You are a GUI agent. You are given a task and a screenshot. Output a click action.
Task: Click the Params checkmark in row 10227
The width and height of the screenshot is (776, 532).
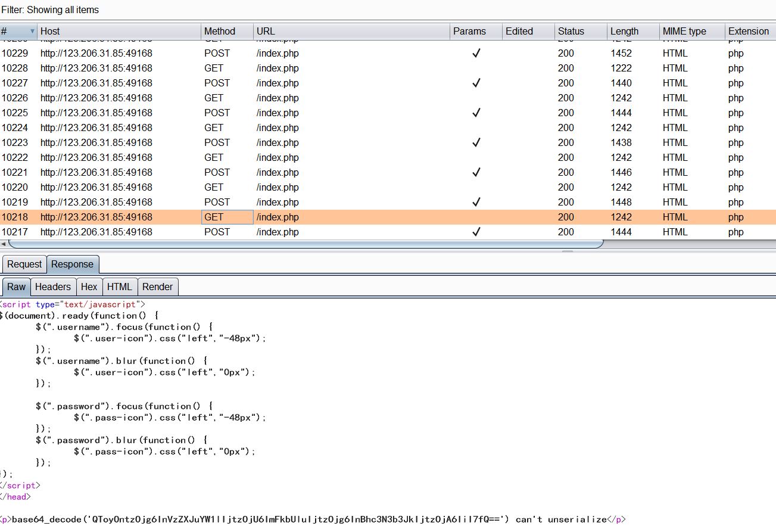click(x=476, y=83)
